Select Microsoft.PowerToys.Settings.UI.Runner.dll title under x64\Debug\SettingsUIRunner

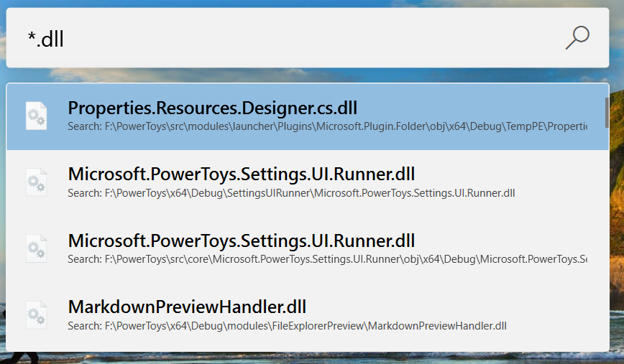click(x=241, y=174)
